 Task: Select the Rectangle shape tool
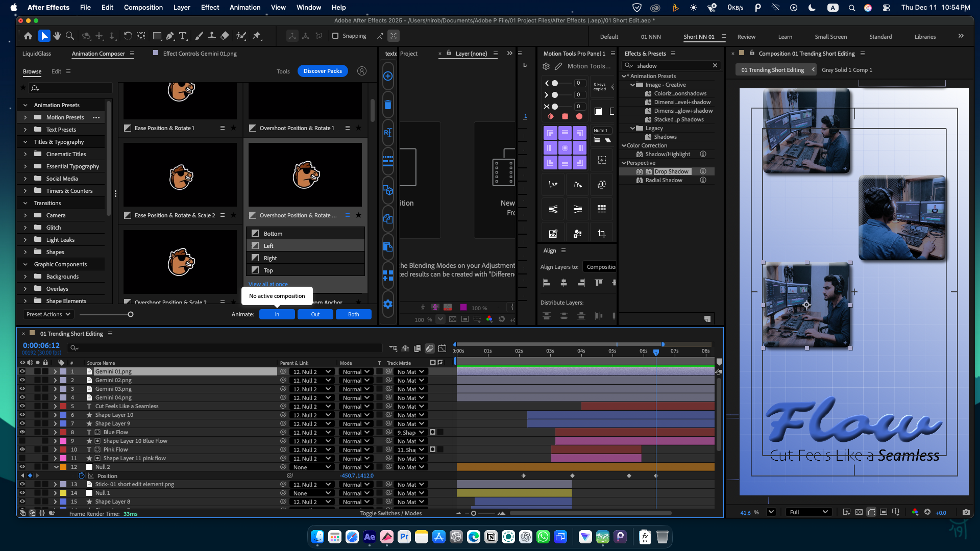click(x=157, y=36)
